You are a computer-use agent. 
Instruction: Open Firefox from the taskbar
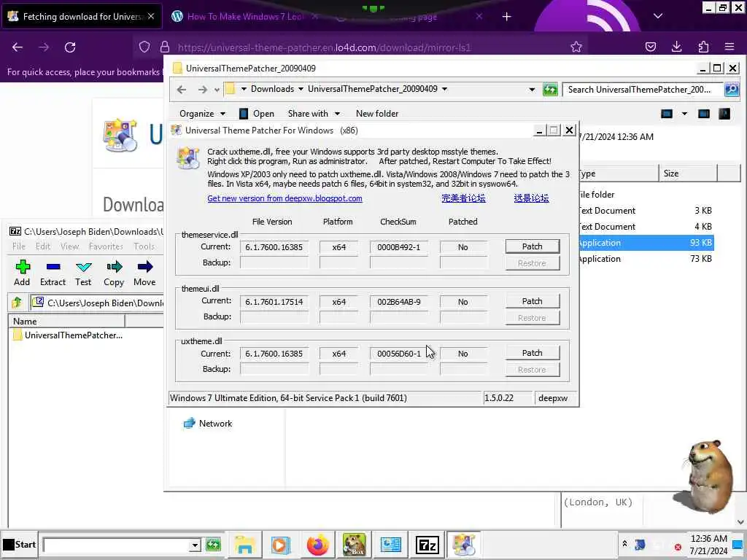click(x=318, y=545)
